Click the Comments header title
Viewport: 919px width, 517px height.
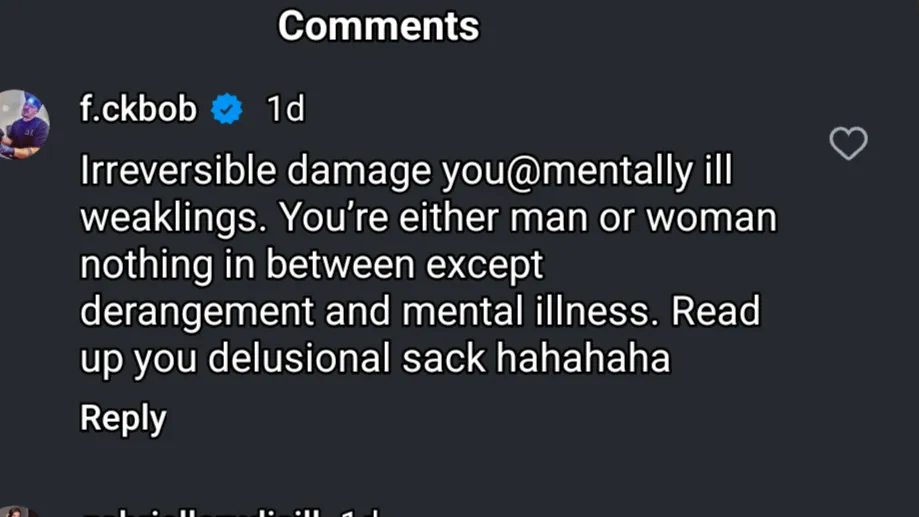[378, 26]
